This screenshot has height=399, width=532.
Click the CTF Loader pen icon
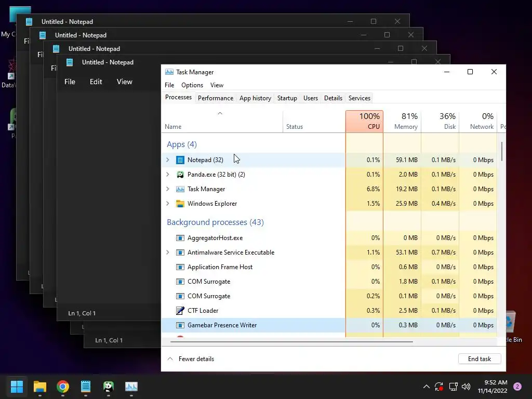coord(180,311)
